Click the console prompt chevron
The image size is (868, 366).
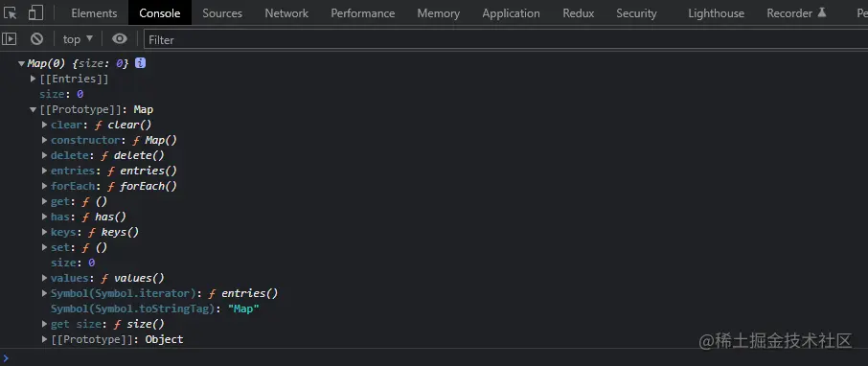6,357
